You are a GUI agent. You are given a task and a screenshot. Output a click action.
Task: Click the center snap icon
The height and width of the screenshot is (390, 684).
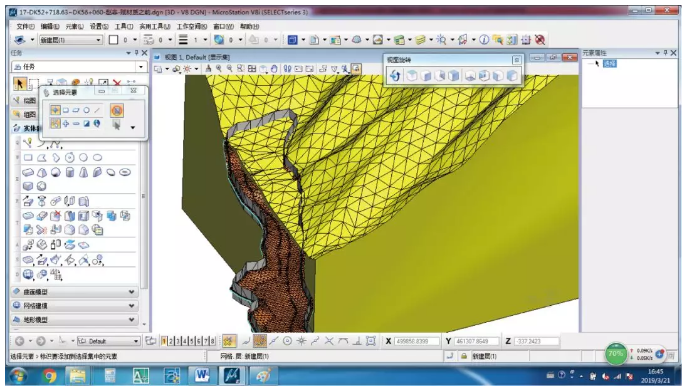coord(287,341)
